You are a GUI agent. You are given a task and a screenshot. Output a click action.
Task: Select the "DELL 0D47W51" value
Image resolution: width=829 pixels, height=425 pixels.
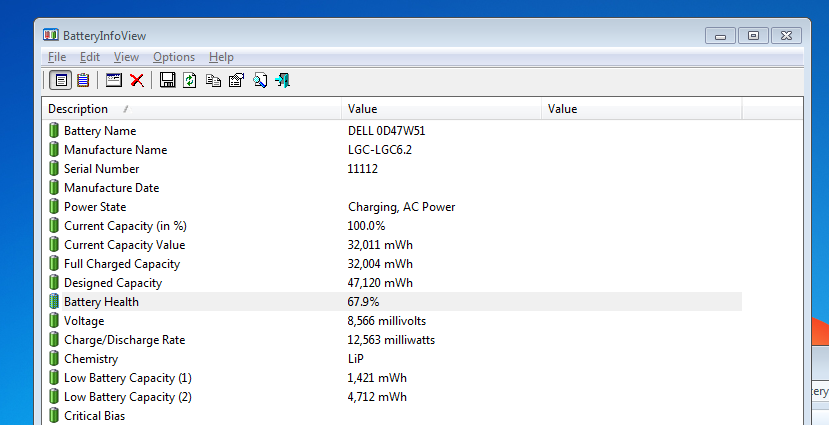pyautogui.click(x=386, y=131)
